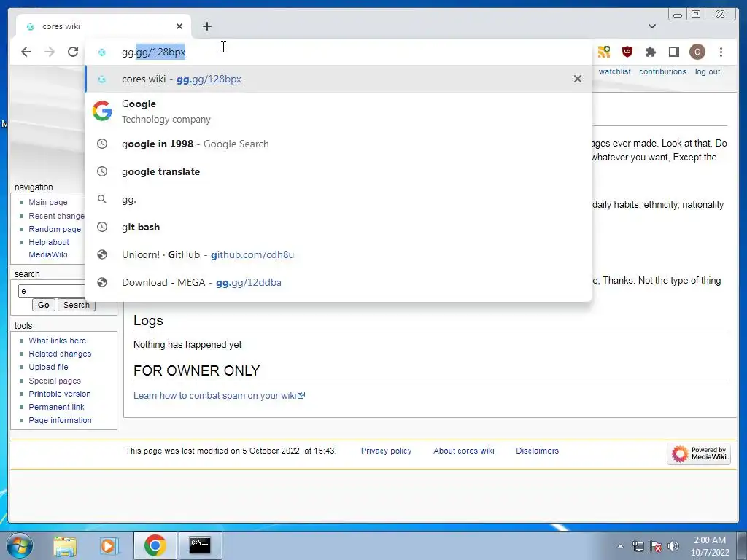Open Help about MediaWiki link
Image resolution: width=747 pixels, height=560 pixels.
[x=49, y=248]
